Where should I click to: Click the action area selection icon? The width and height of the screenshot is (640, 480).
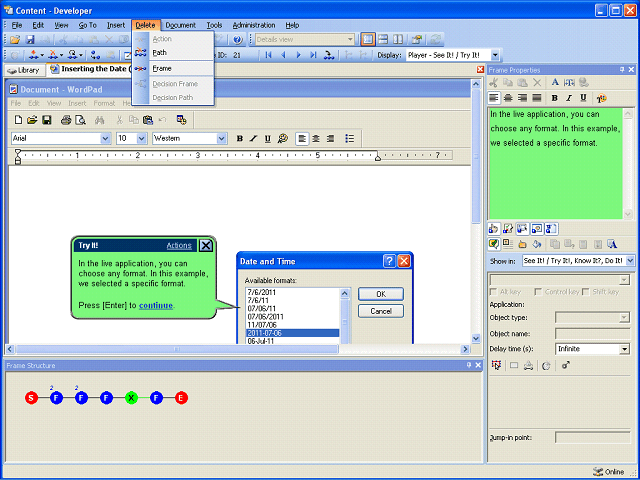(x=496, y=365)
